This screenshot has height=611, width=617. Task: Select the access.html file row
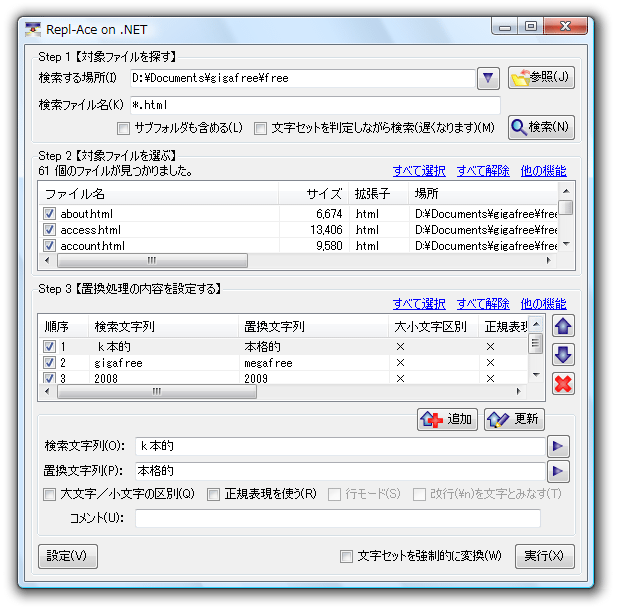tap(298, 230)
